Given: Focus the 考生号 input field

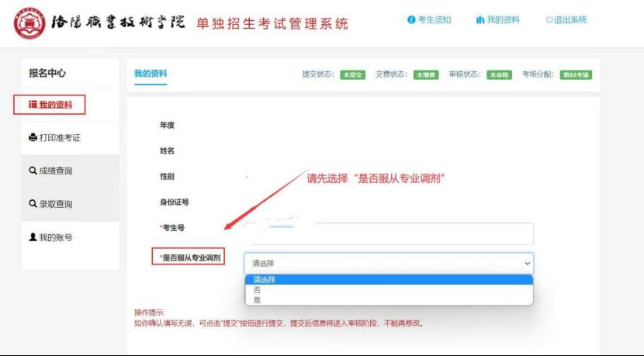Looking at the screenshot, I should [x=388, y=233].
